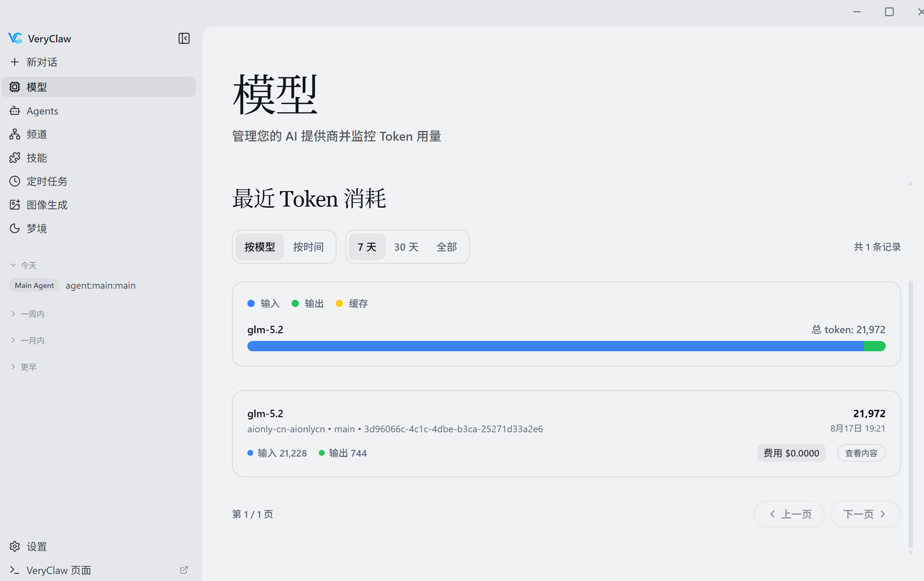Click the blue input segment of glm-5.2 bar

click(556, 346)
